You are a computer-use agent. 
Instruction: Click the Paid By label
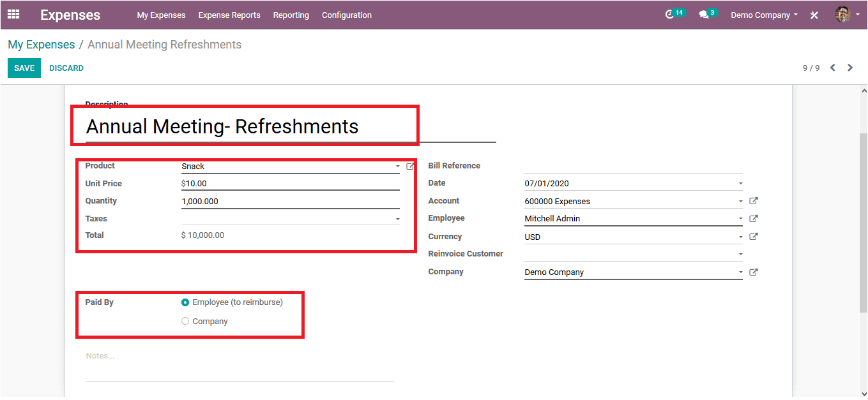(x=100, y=302)
